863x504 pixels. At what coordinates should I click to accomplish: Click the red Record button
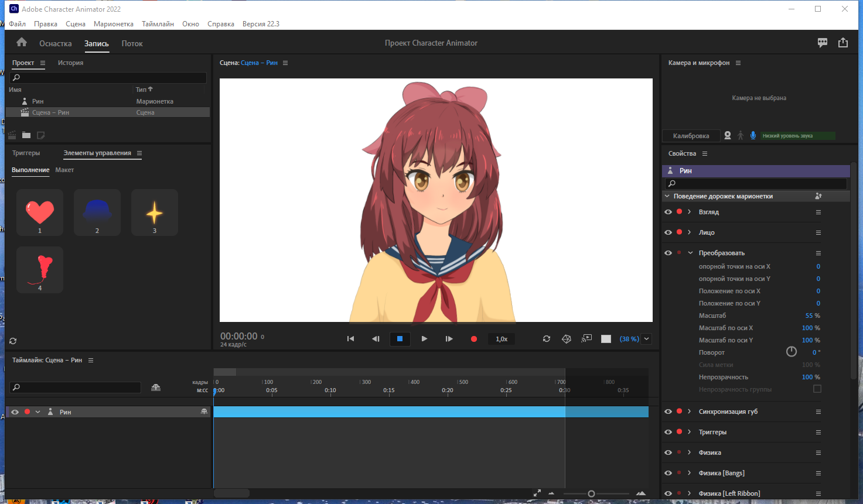tap(474, 339)
